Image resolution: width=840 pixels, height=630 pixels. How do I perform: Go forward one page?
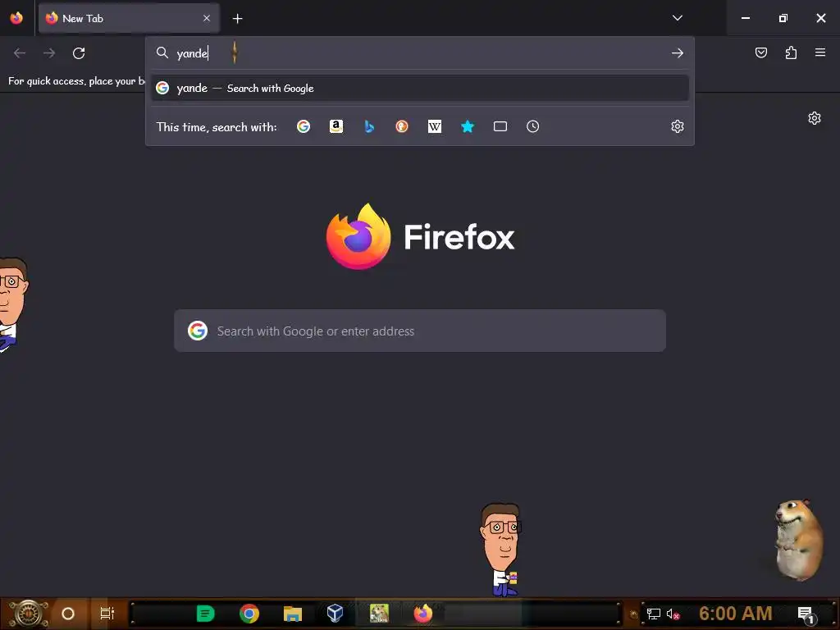tap(49, 53)
